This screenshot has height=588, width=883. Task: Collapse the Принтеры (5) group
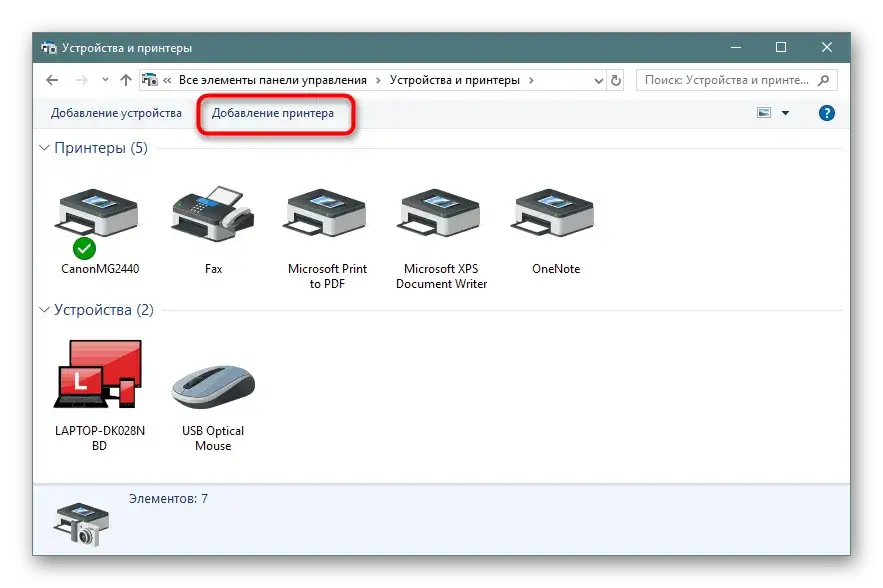tap(44, 148)
